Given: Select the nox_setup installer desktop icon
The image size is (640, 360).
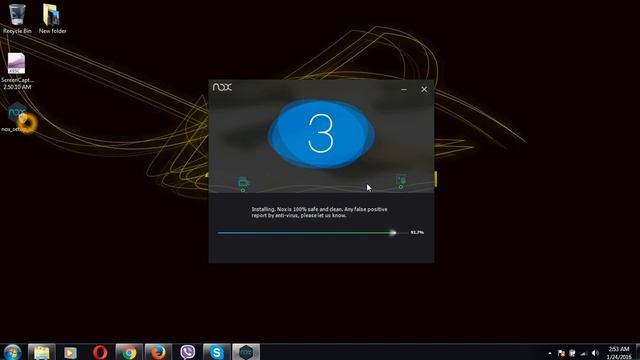Looking at the screenshot, I should pos(17,118).
